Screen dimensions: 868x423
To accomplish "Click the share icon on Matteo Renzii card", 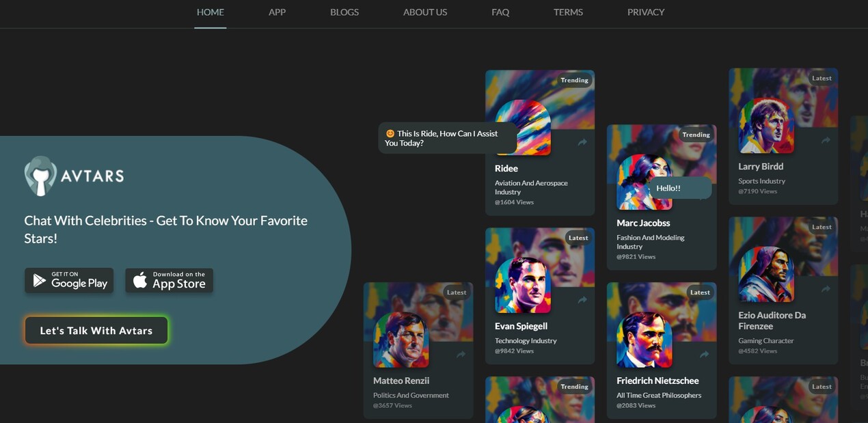I will (x=460, y=355).
